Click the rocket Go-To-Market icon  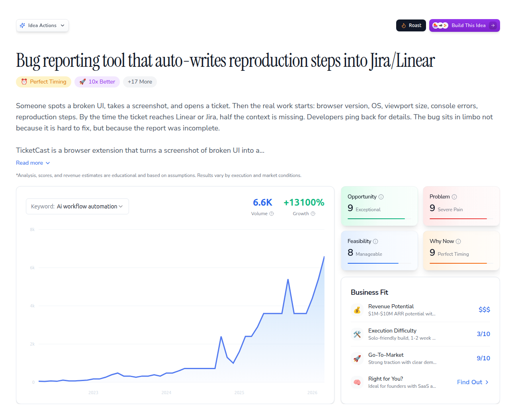click(x=357, y=358)
